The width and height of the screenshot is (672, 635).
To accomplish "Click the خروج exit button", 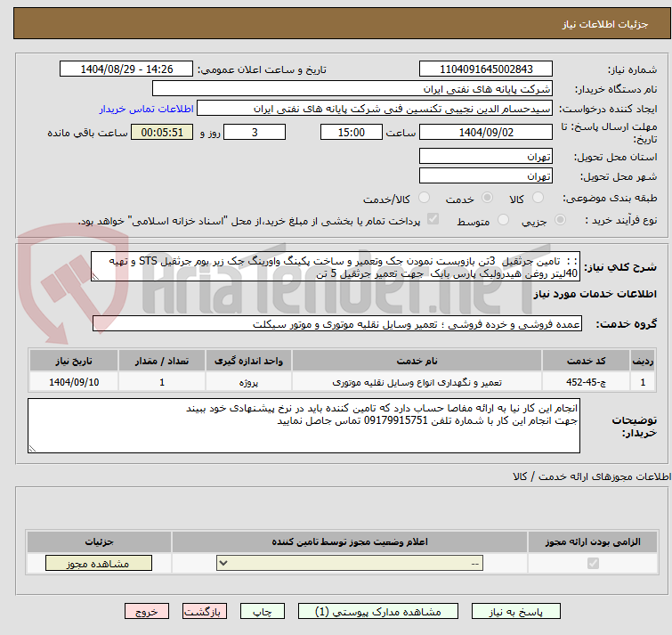I will pyautogui.click(x=147, y=612).
